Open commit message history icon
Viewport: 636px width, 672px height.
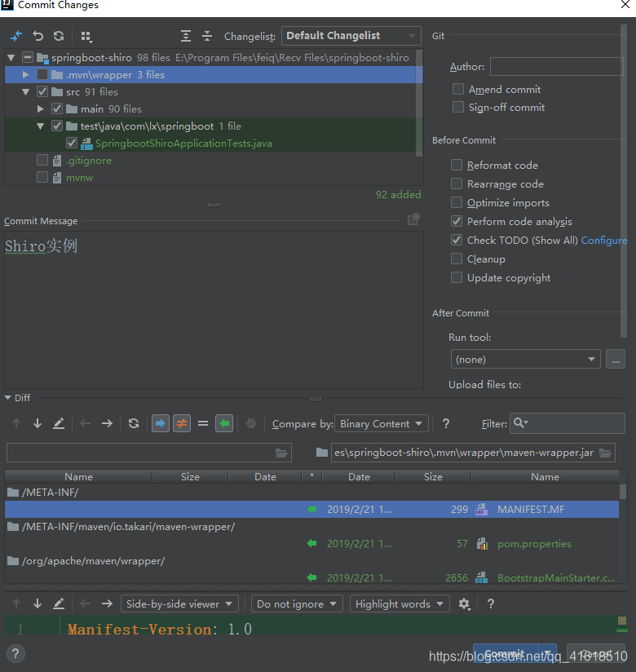[x=413, y=219]
